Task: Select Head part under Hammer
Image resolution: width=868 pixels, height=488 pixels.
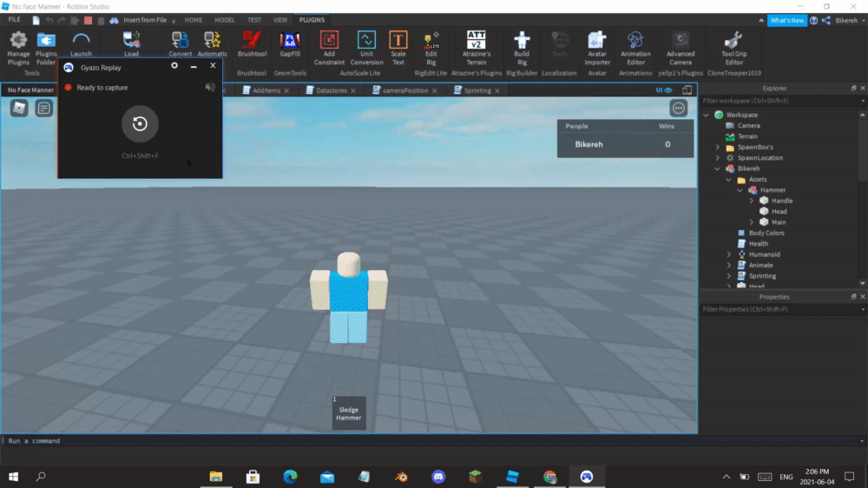Action: (x=779, y=212)
